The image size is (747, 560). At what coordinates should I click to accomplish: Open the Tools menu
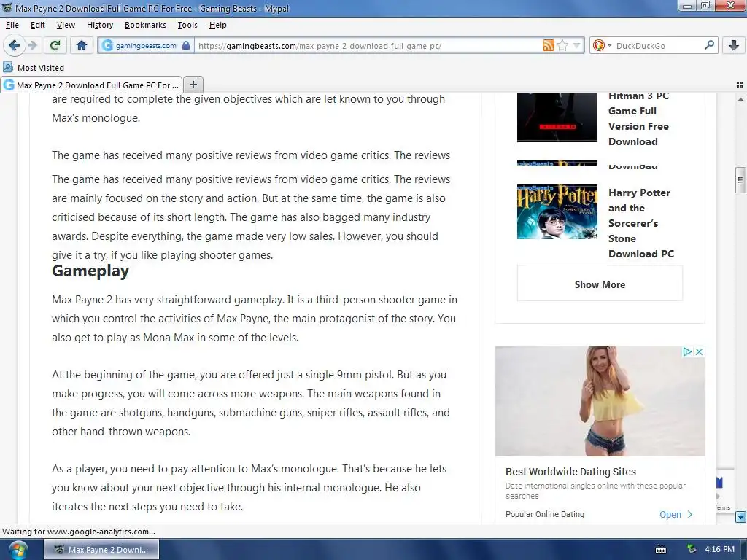point(187,25)
